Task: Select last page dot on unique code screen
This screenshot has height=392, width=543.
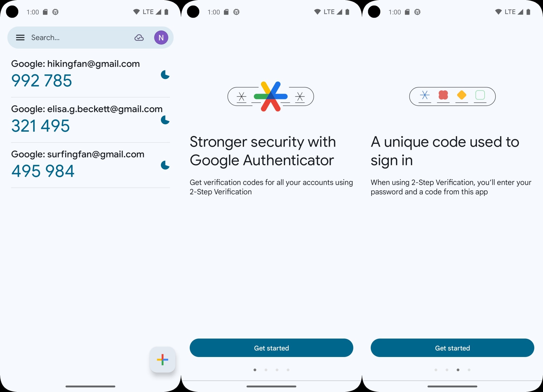Action: click(x=469, y=370)
